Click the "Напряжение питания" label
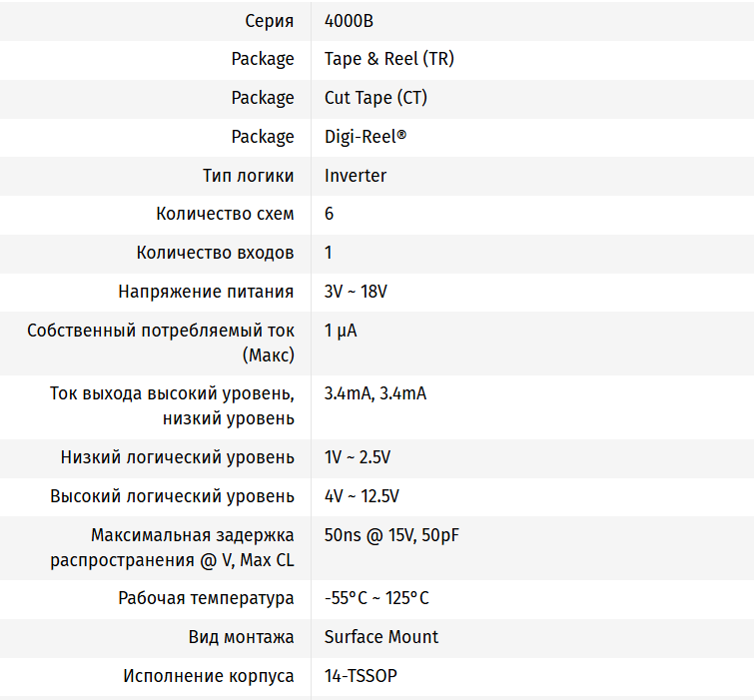Image resolution: width=754 pixels, height=700 pixels. (206, 292)
